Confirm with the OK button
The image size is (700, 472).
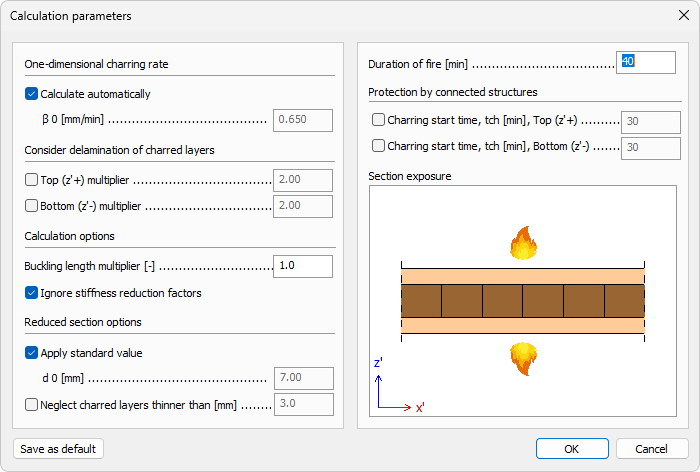(572, 449)
